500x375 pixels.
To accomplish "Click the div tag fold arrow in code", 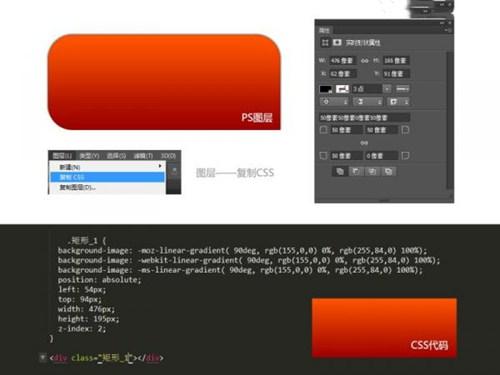I will [42, 357].
